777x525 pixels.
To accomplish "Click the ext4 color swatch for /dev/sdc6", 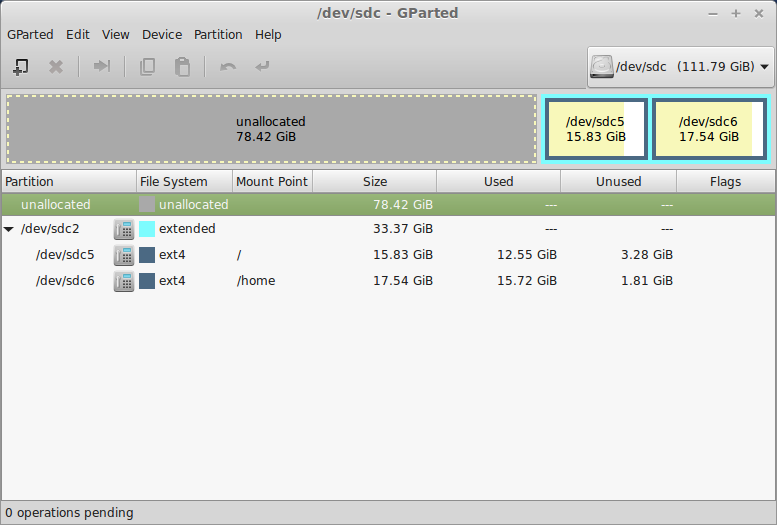I will pos(147,281).
